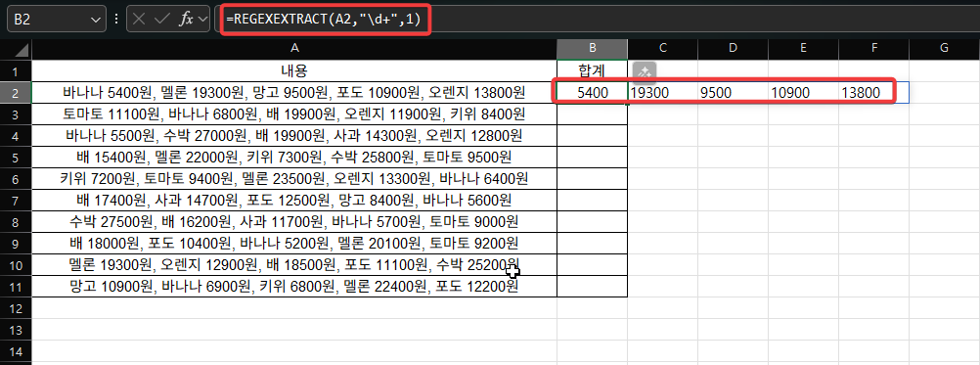Select row 1 header
This screenshot has height=365, width=980.
[16, 70]
